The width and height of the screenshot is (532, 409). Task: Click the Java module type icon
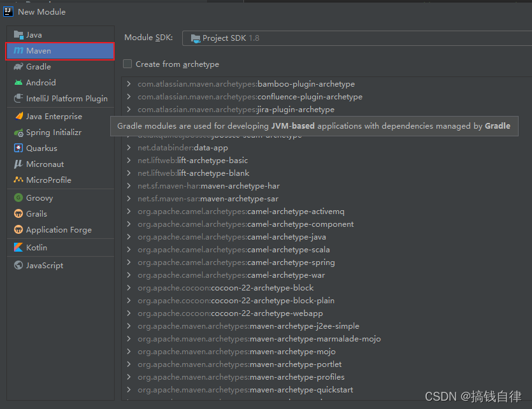(x=18, y=35)
